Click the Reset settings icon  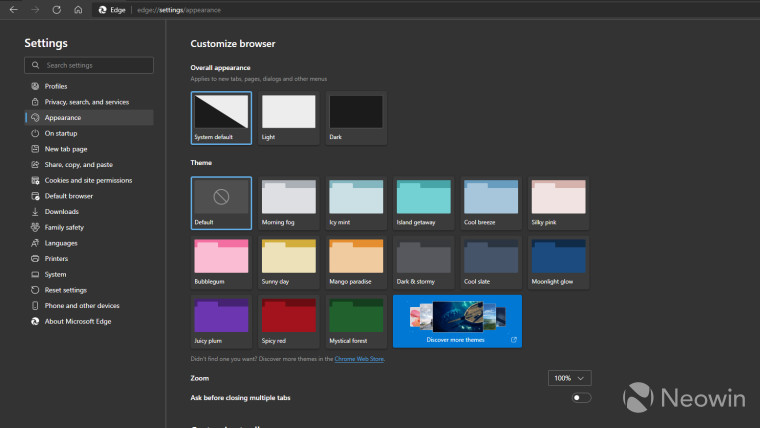tap(35, 290)
